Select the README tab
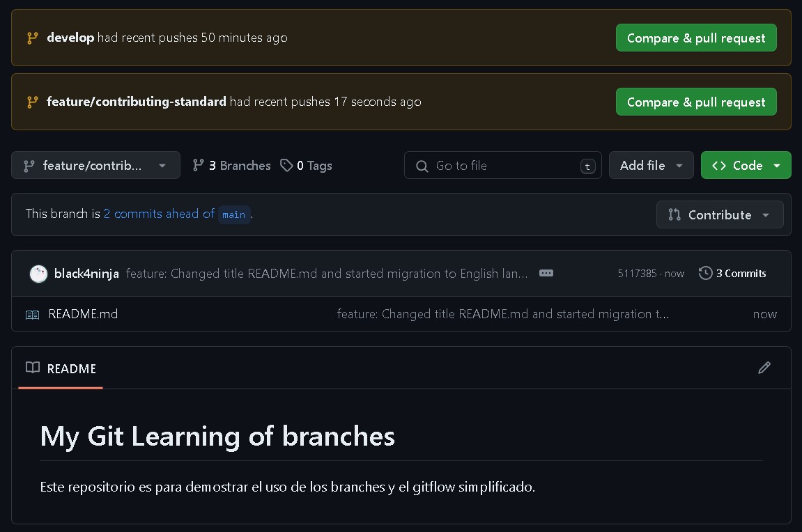 (61, 368)
